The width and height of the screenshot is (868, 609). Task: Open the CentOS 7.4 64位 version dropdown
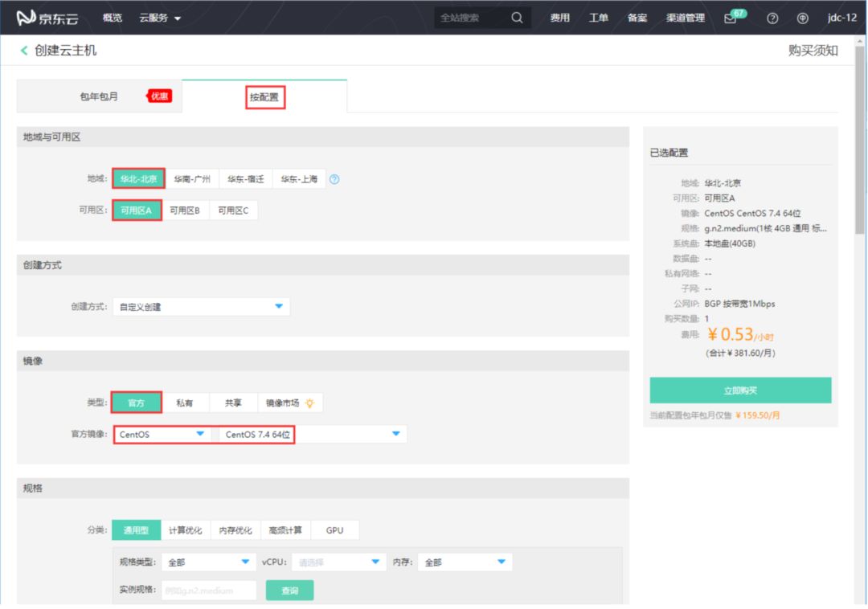(x=313, y=435)
